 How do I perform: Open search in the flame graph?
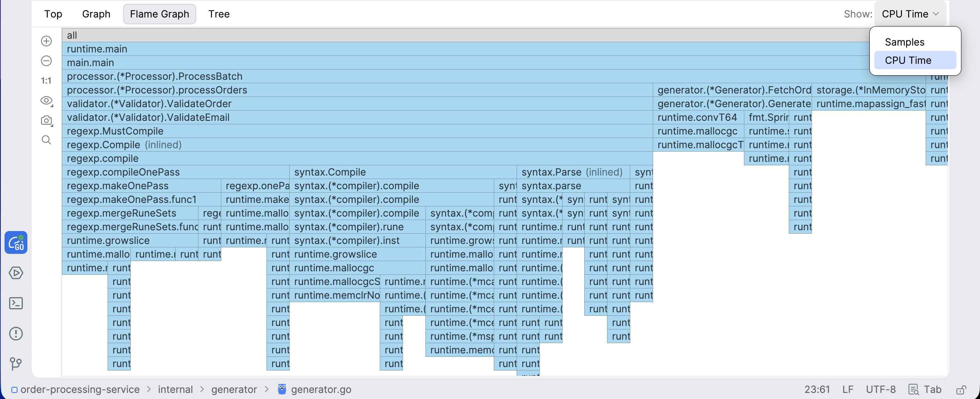(x=46, y=140)
